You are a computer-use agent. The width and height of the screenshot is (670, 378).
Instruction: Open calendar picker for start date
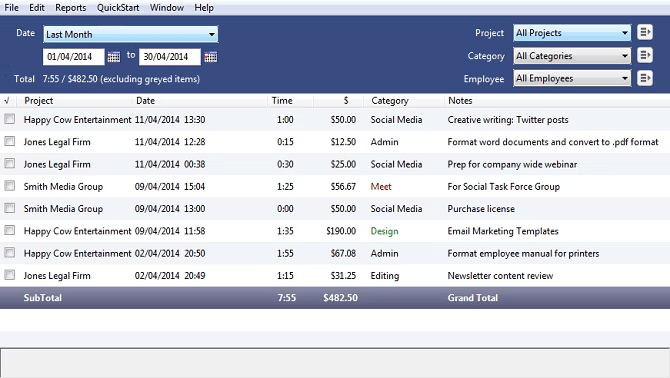(114, 57)
